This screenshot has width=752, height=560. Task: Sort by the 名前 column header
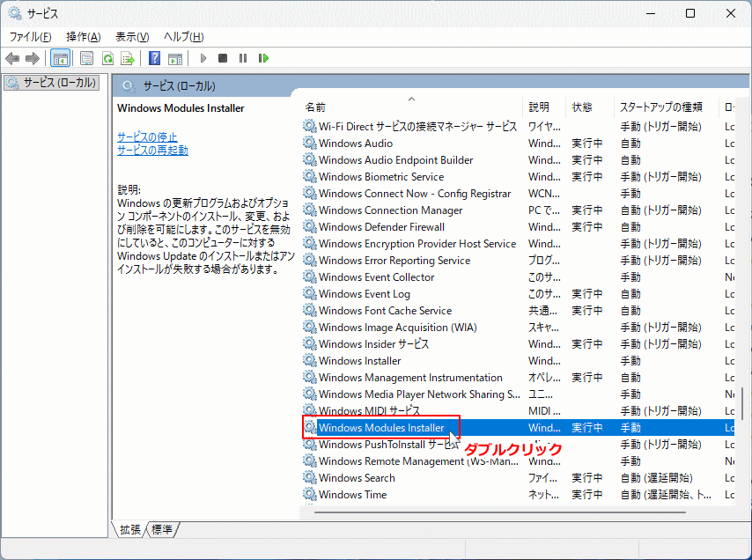413,107
